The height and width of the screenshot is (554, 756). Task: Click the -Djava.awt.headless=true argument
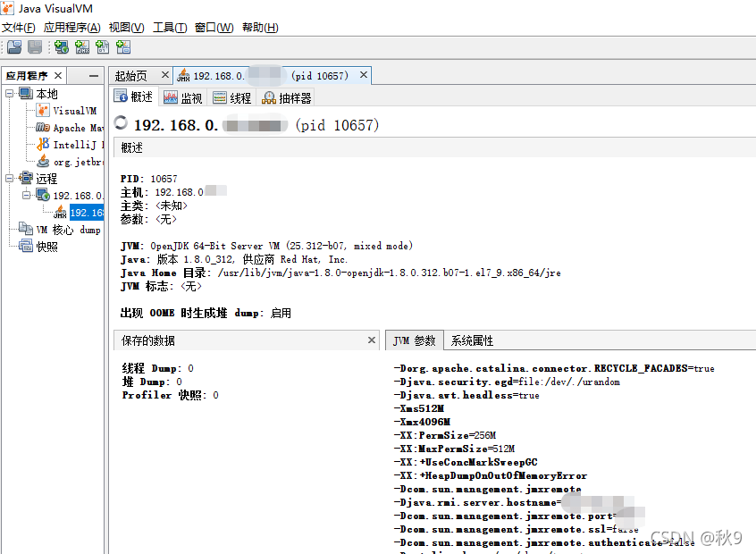[466, 395]
